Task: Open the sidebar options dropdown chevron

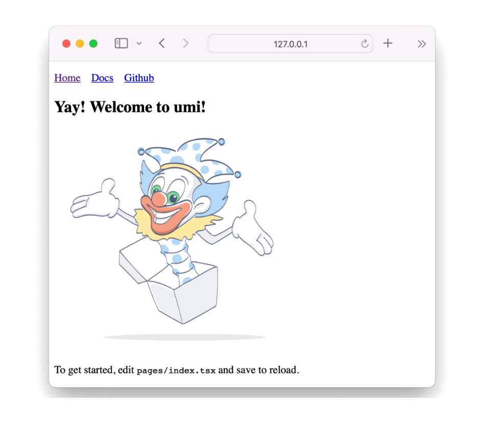Action: [139, 43]
